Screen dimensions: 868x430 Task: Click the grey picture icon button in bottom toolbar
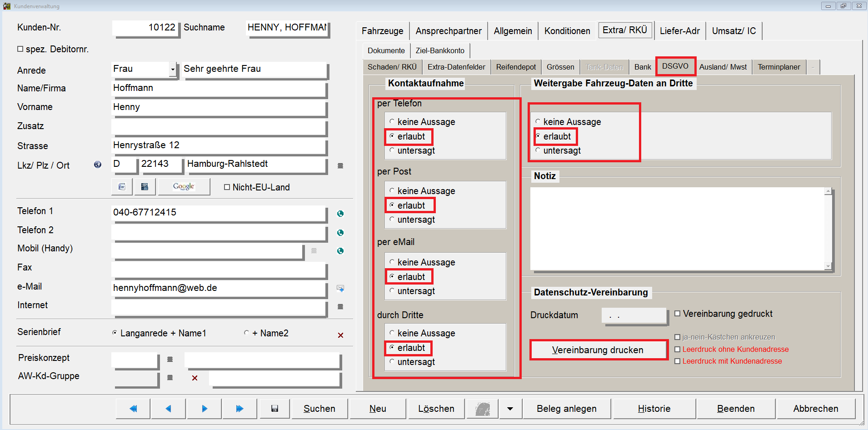pos(483,409)
